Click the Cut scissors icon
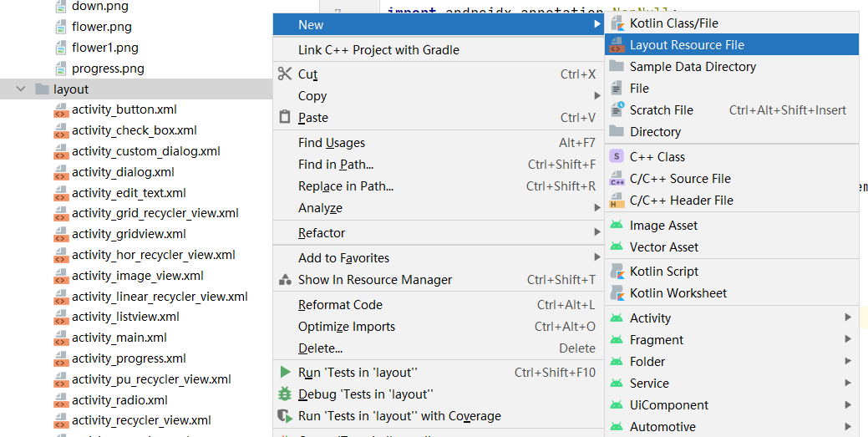Screen dimensions: 868x437 (x=285, y=74)
